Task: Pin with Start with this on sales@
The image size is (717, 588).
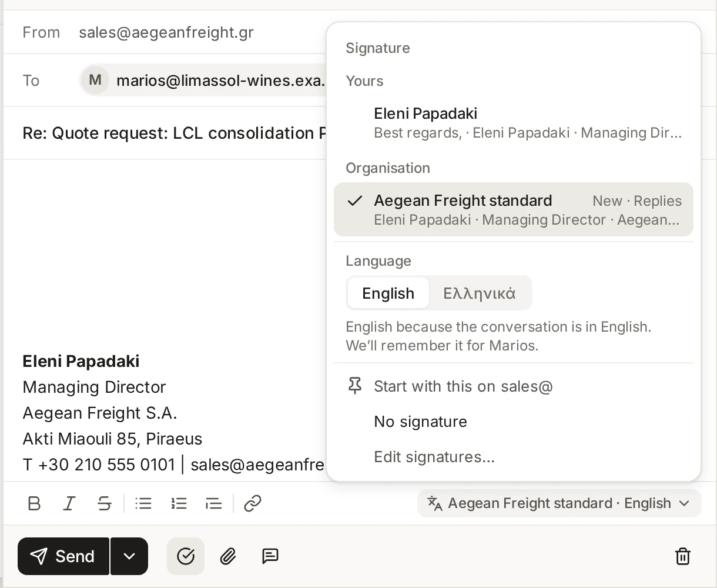Action: pyautogui.click(x=514, y=386)
